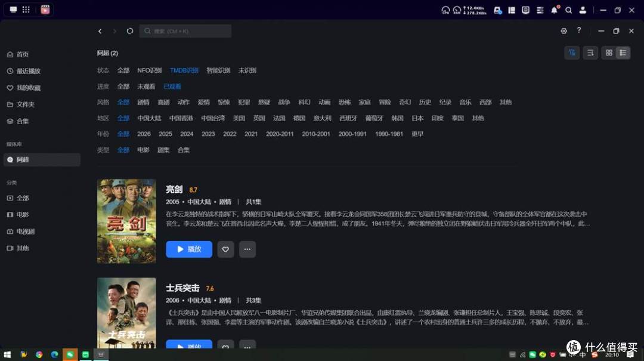Image resolution: width=644 pixels, height=361 pixels.
Task: Select the 阿超 media library
Action: click(x=42, y=159)
